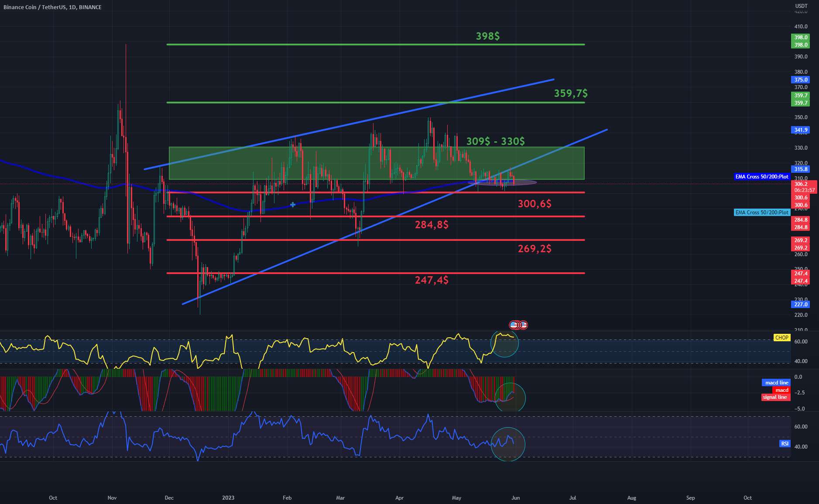This screenshot has width=819, height=504.
Task: Click the USDT currency label
Action: coord(801,6)
